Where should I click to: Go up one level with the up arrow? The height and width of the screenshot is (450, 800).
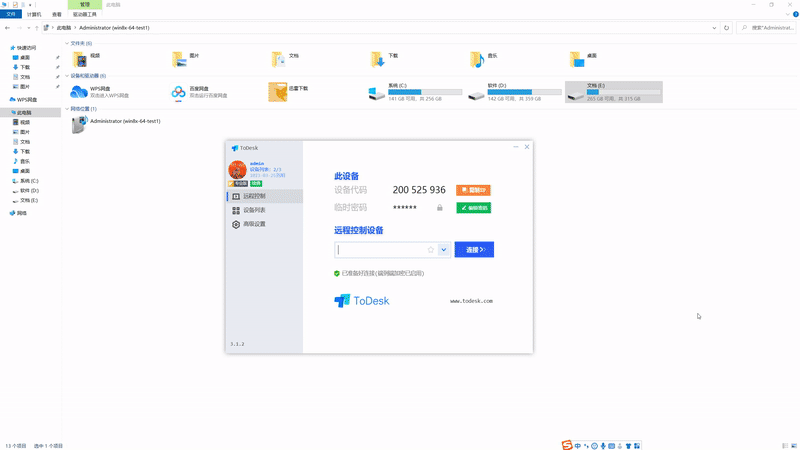36,28
